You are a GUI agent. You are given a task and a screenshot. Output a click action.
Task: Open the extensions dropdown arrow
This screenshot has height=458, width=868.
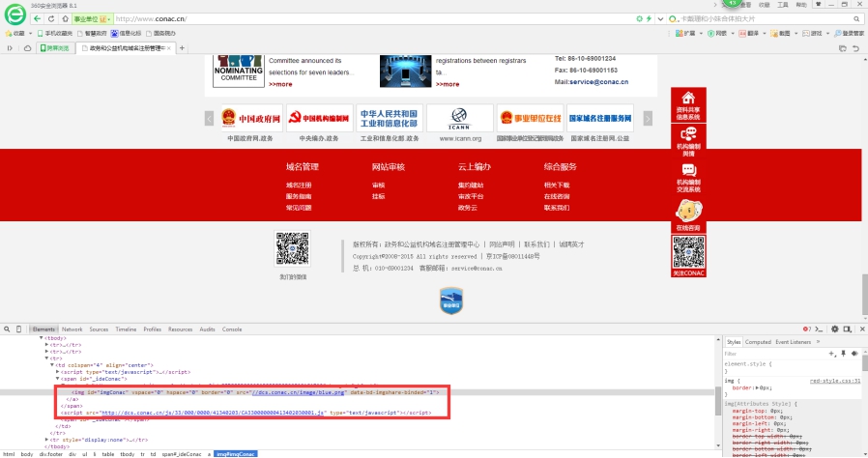[701, 33]
